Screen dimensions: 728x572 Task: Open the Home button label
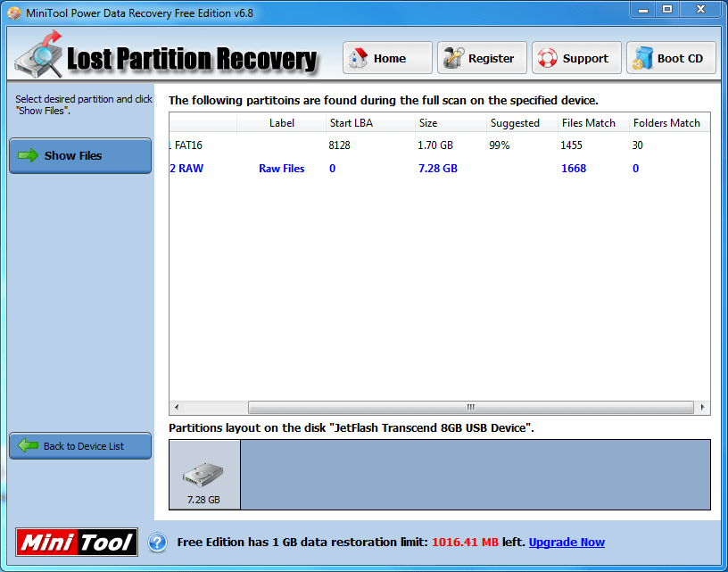coord(390,59)
